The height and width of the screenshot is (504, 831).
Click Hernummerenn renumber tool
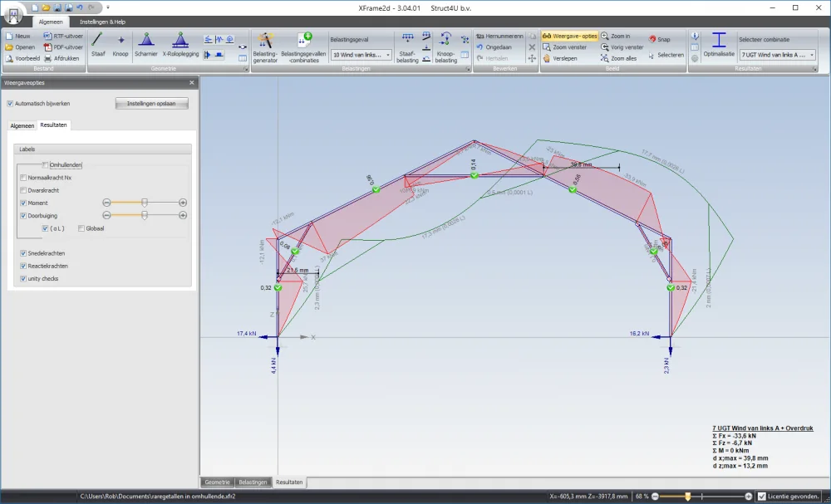[x=499, y=36]
